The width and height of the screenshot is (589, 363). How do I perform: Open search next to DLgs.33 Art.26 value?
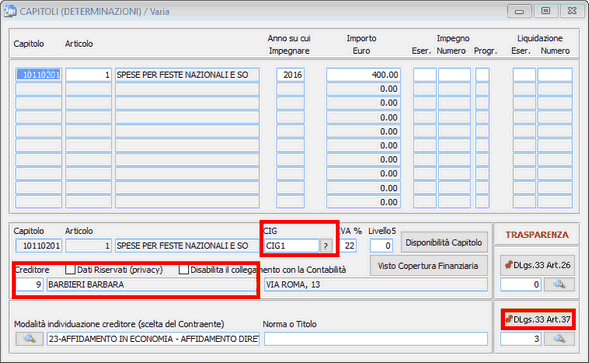click(559, 284)
